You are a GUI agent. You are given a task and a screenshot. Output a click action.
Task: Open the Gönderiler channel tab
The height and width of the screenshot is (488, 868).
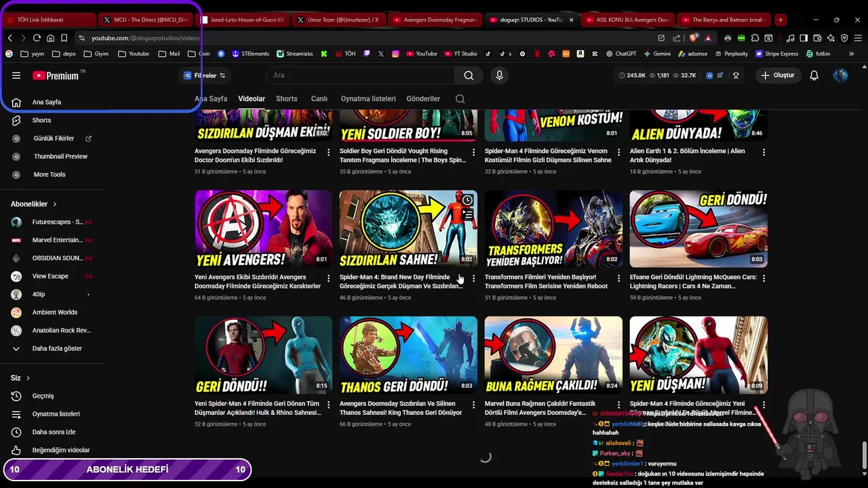423,99
